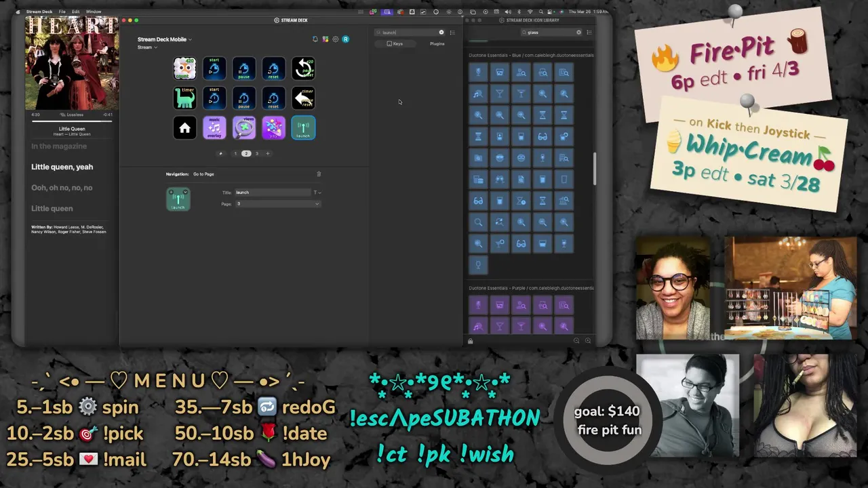Select the music overlay key
This screenshot has height=488, width=868.
tap(214, 128)
